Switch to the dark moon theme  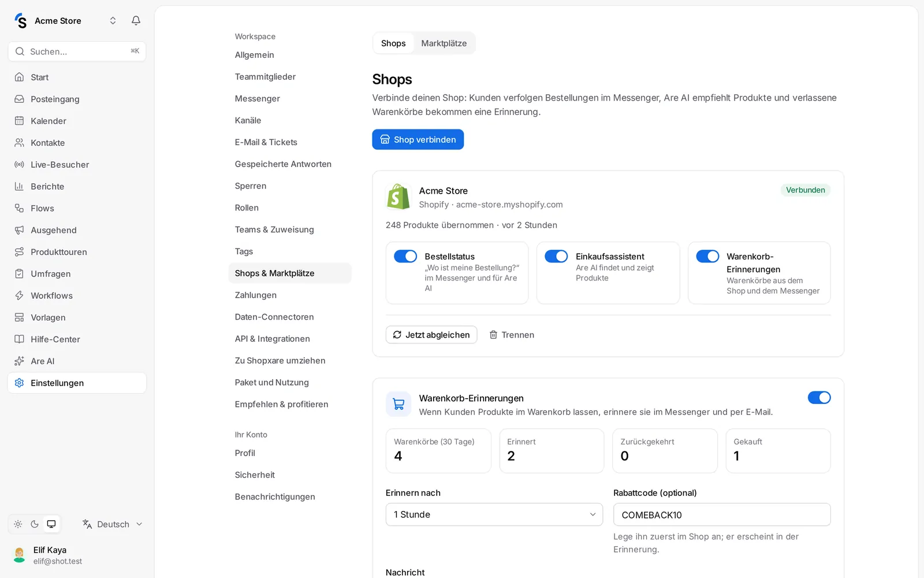pos(35,524)
